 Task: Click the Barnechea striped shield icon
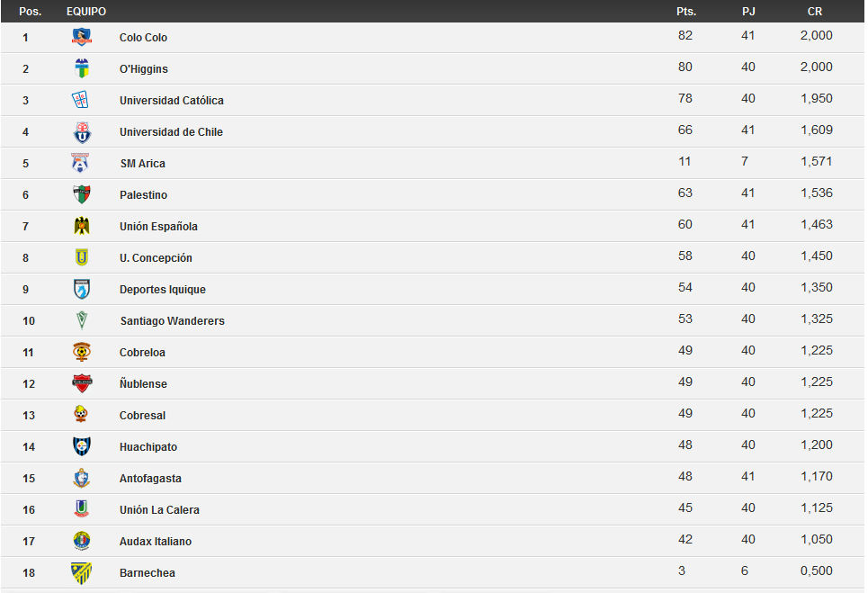coord(81,573)
